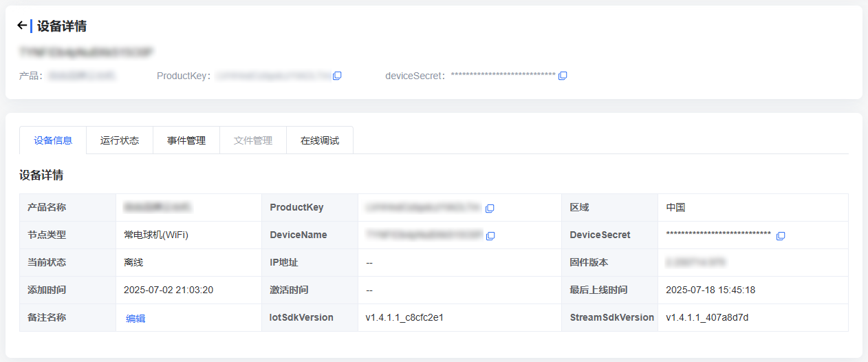Screen dimensions: 868x362
Task: Click the 文件管理 tab
Action: [x=253, y=140]
